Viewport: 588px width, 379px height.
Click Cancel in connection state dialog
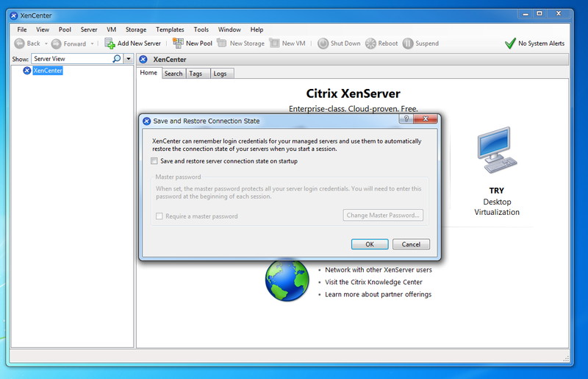[x=411, y=244]
